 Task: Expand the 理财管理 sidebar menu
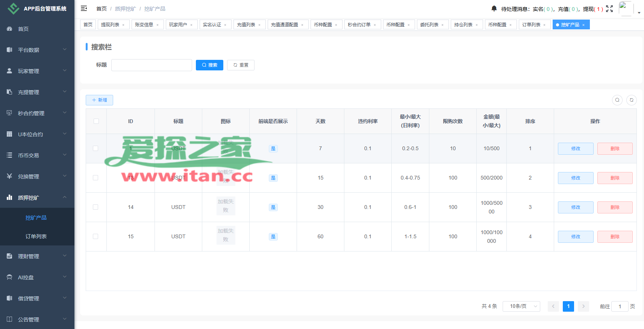(x=37, y=256)
